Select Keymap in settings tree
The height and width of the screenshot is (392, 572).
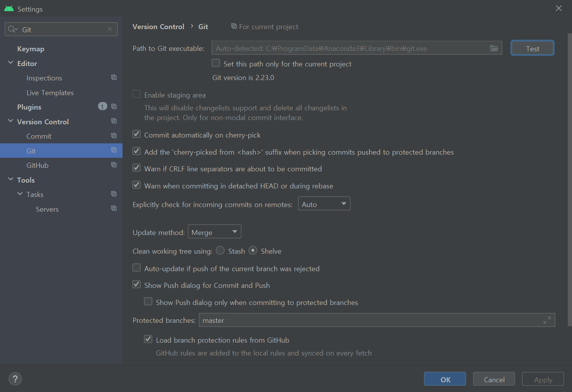click(x=31, y=49)
